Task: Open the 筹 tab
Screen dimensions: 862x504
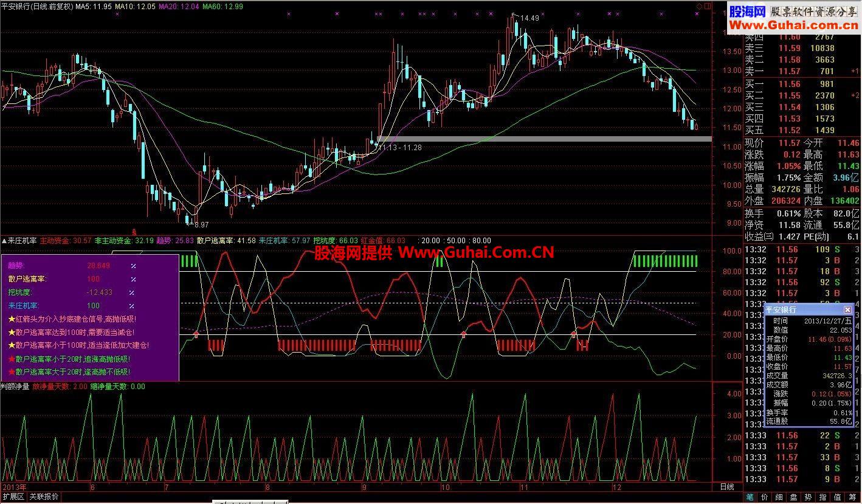Action: tap(852, 497)
